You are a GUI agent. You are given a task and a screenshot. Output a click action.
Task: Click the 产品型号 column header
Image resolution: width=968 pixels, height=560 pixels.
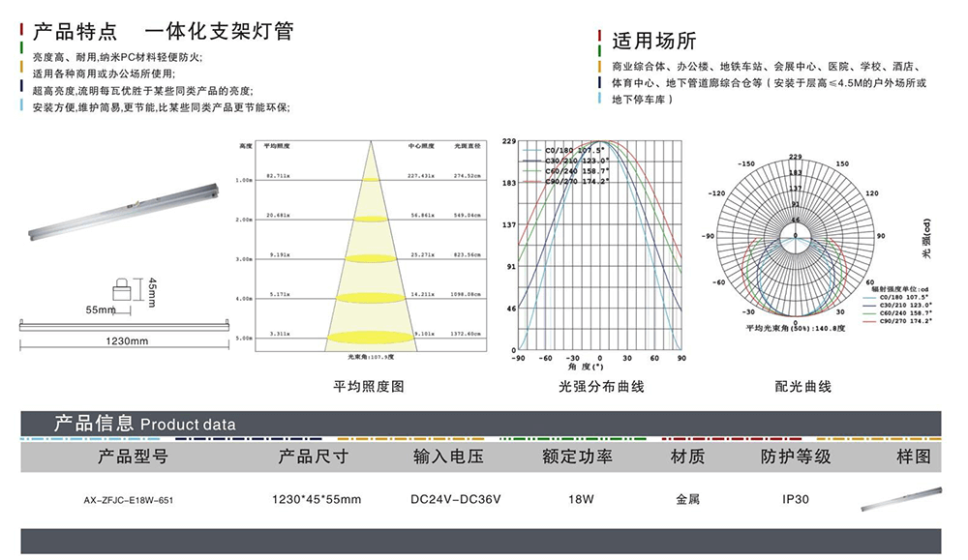tap(134, 456)
